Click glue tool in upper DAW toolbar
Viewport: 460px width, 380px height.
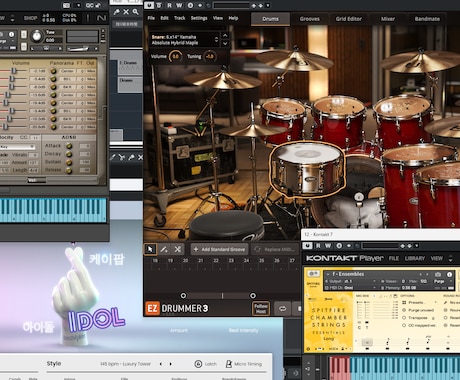point(117,12)
